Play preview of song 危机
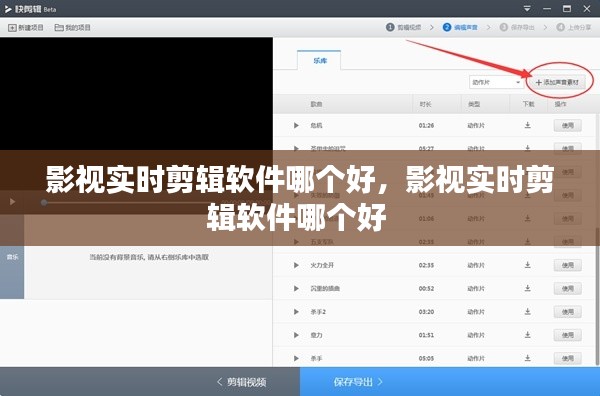 click(x=296, y=125)
